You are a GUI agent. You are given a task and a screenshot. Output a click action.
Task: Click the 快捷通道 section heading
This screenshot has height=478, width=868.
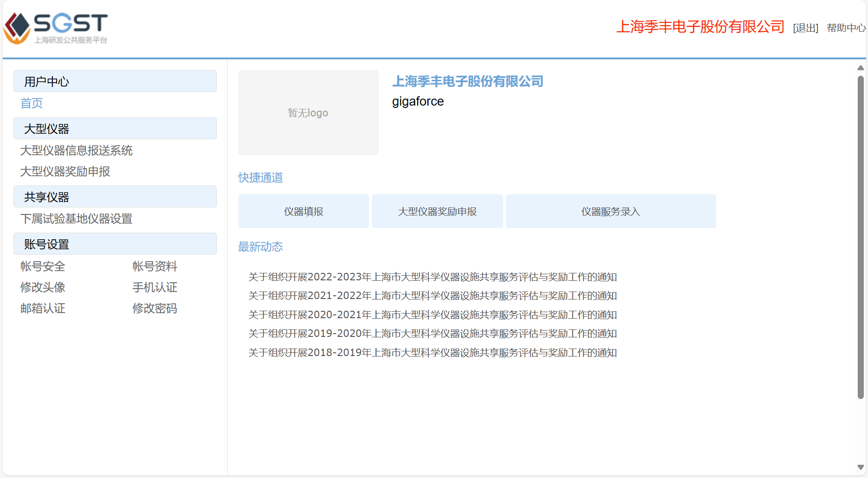pos(261,178)
